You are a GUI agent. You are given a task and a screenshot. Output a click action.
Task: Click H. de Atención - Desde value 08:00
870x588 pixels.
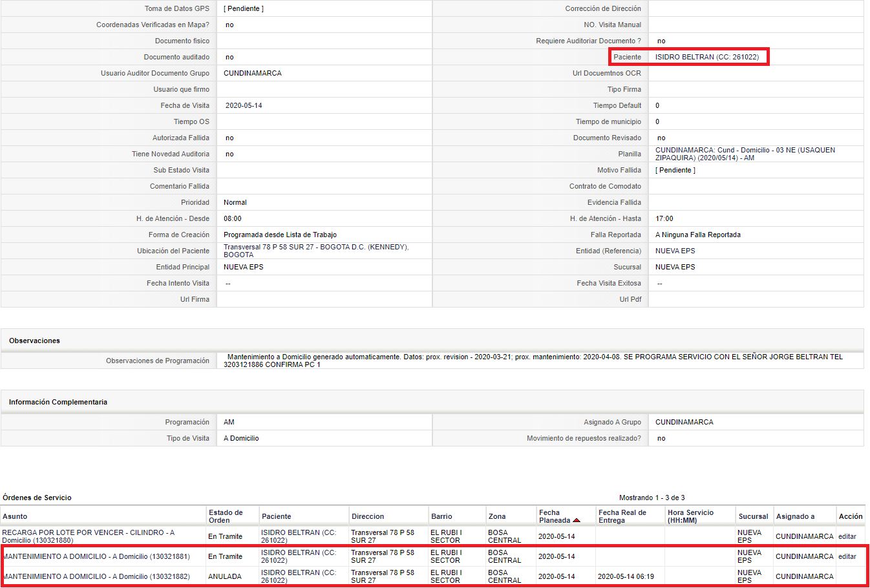coord(233,218)
